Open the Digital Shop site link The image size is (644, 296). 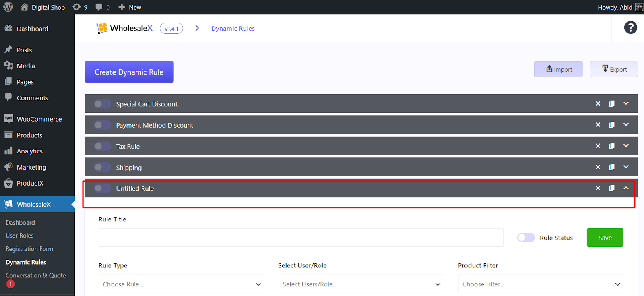point(43,7)
